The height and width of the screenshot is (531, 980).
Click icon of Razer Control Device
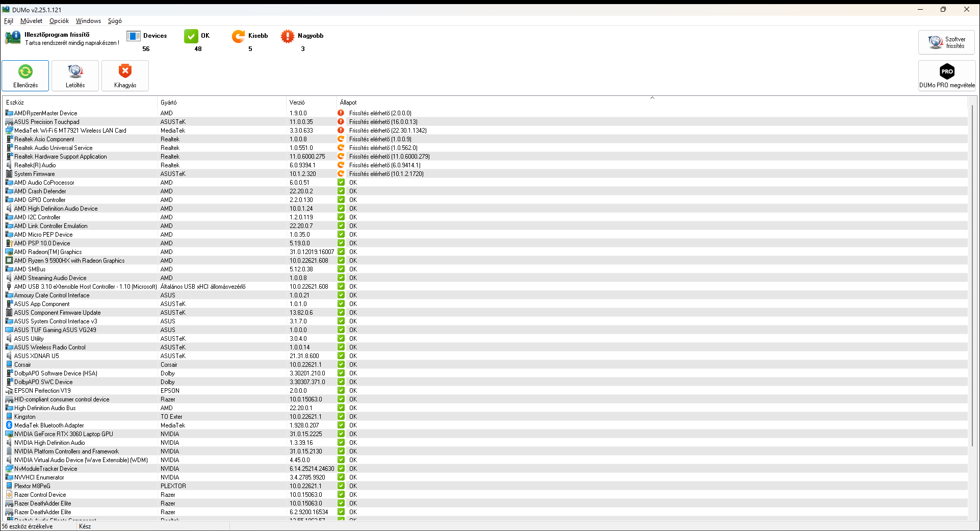tap(9, 495)
